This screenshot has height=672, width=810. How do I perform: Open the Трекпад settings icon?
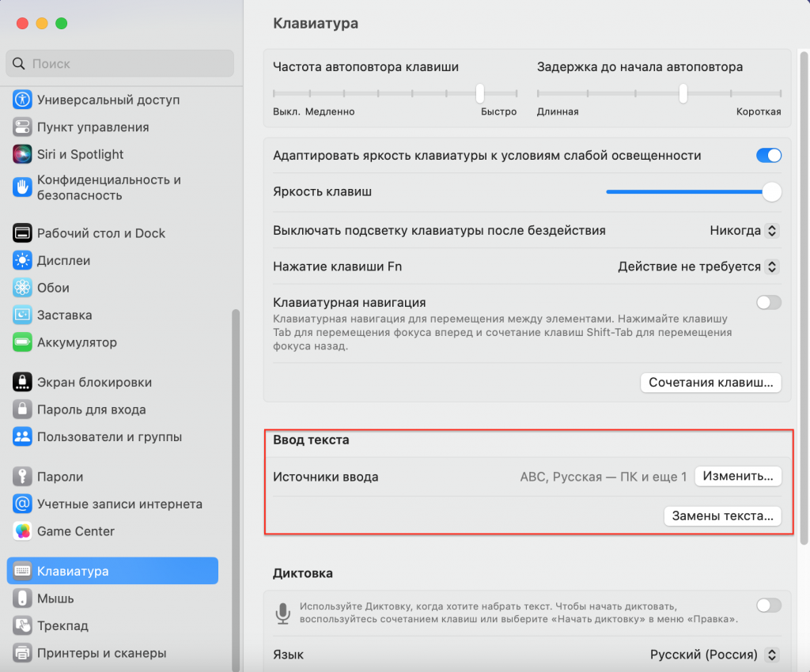point(21,625)
